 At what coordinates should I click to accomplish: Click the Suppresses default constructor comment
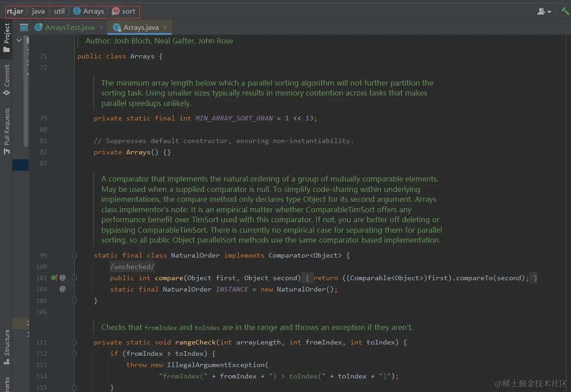(x=224, y=141)
